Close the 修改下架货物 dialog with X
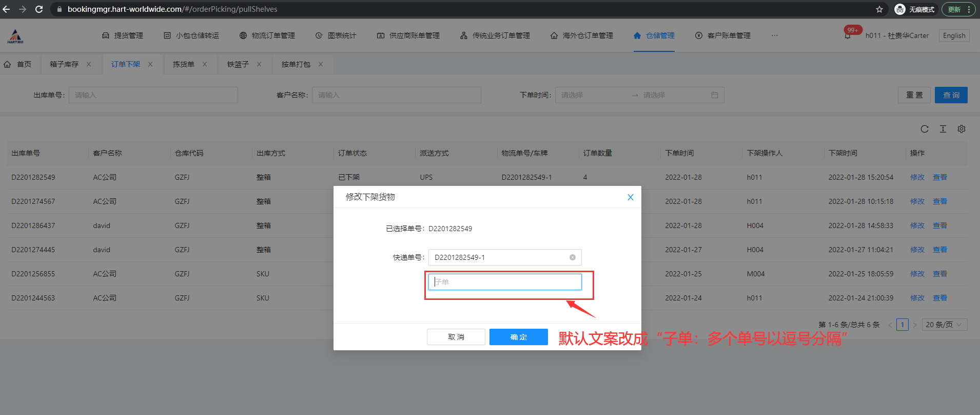This screenshot has width=980, height=415. [630, 197]
